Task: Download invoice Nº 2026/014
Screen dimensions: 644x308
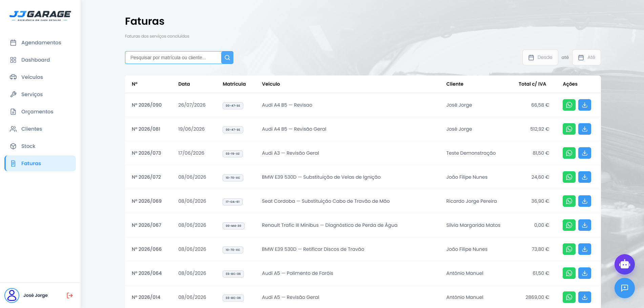Action: (x=585, y=297)
